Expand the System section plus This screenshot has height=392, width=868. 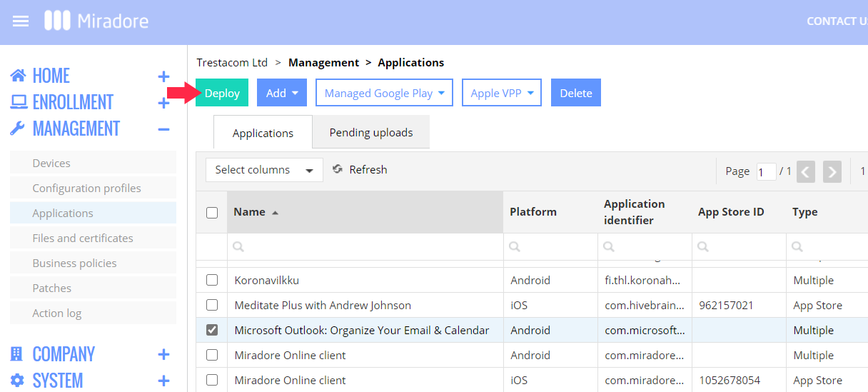(x=163, y=381)
